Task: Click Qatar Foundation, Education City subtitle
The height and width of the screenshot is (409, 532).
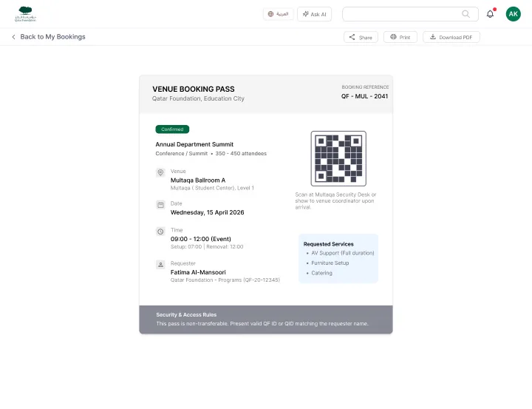Action: [x=198, y=98]
